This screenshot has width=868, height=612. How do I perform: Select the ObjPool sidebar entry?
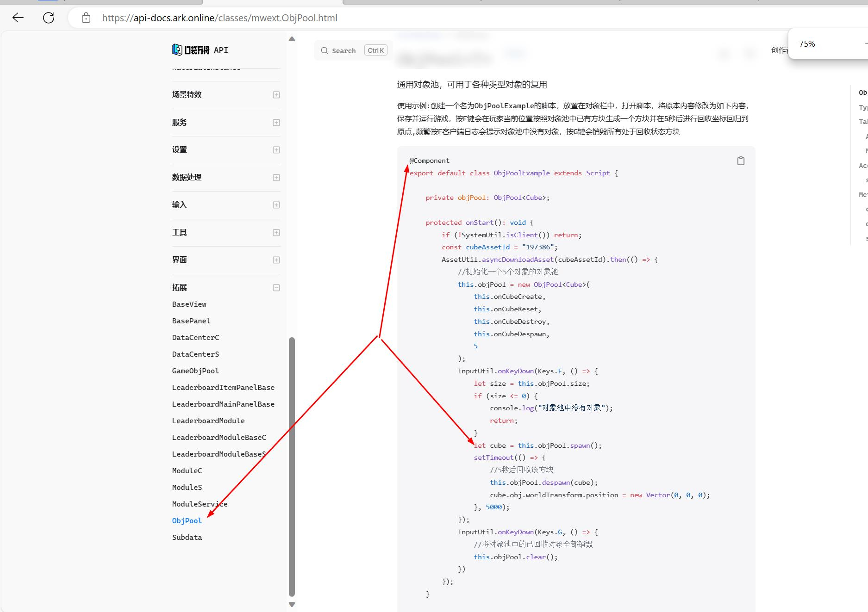click(187, 521)
